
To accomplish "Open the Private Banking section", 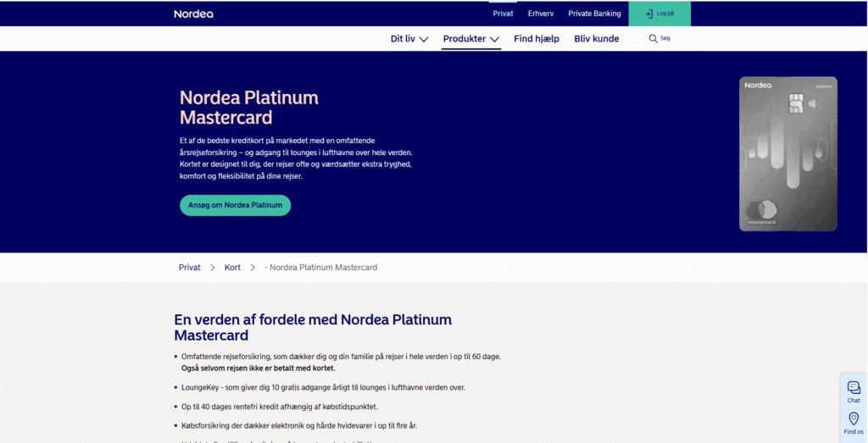I will (x=594, y=14).
